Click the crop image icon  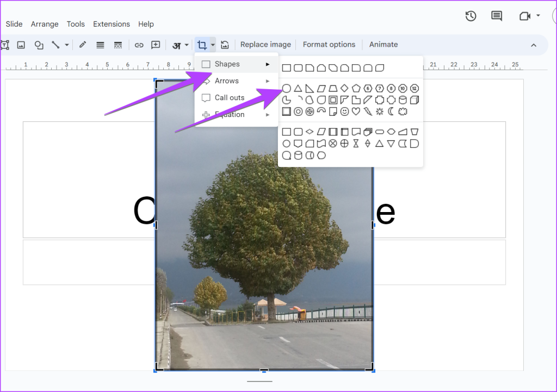202,45
